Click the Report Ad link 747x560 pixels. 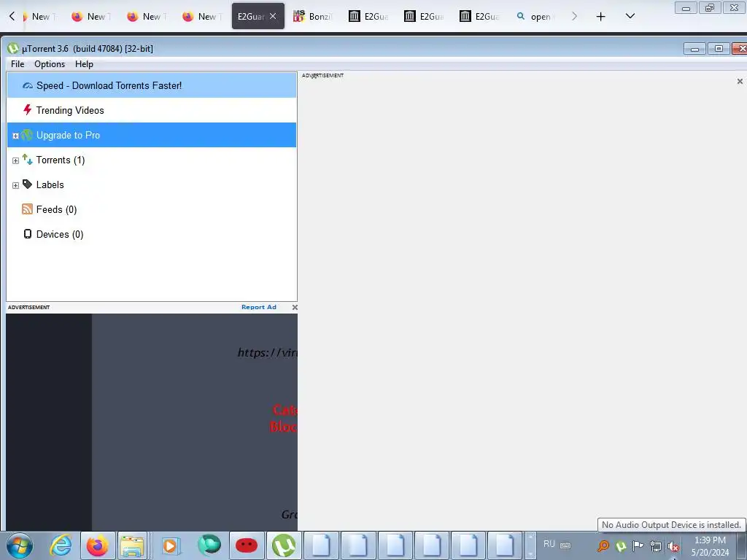259,307
